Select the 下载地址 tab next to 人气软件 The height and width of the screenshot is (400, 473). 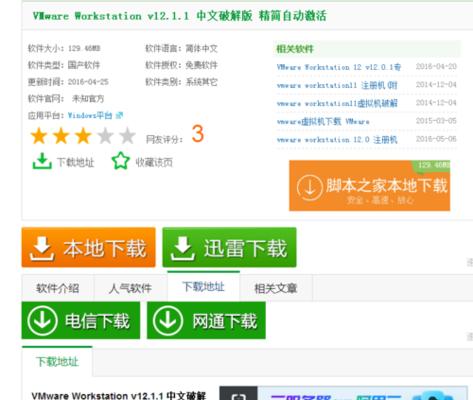203,286
